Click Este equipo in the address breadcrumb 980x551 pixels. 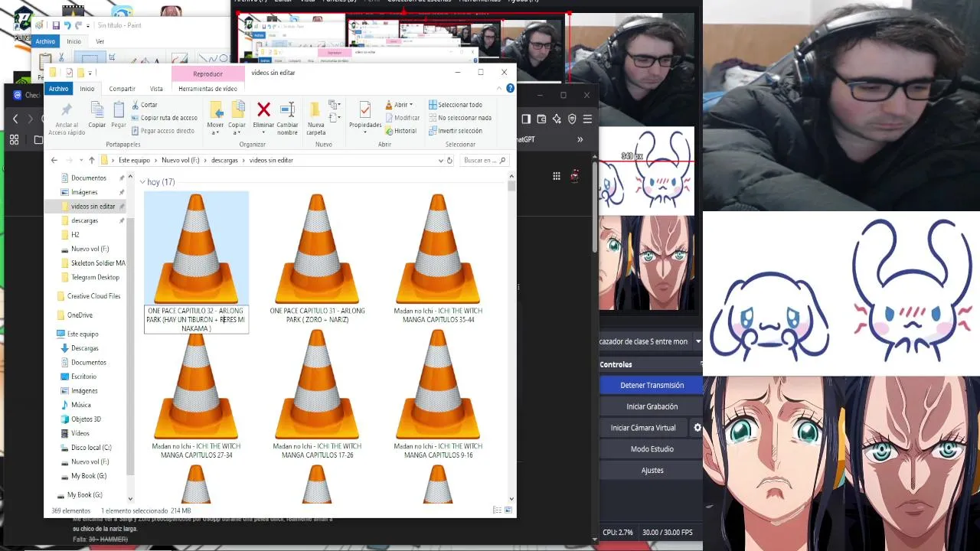tap(134, 160)
